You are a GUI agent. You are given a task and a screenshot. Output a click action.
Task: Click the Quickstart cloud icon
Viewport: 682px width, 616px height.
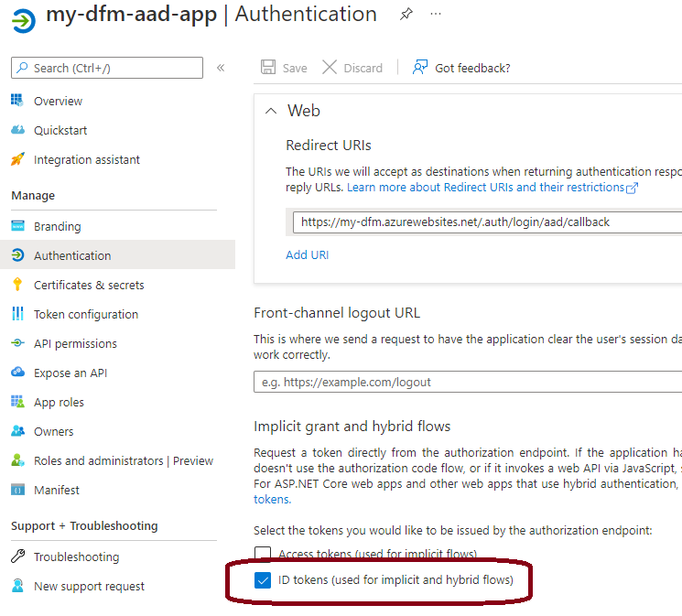[17, 130]
